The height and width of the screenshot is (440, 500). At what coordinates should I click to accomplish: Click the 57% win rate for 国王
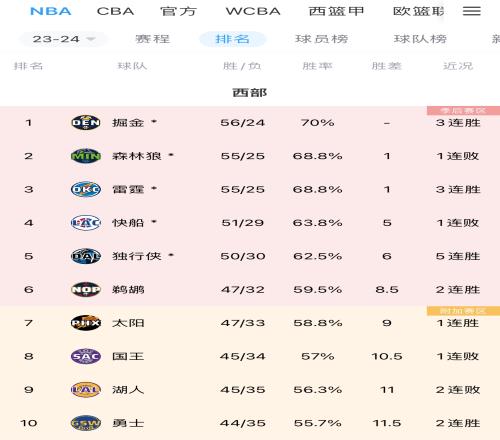tap(318, 356)
